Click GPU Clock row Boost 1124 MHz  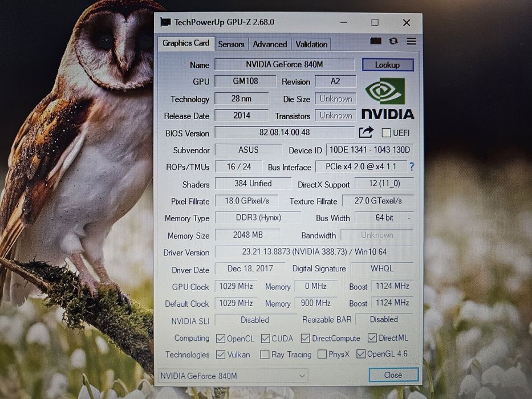coord(392,286)
